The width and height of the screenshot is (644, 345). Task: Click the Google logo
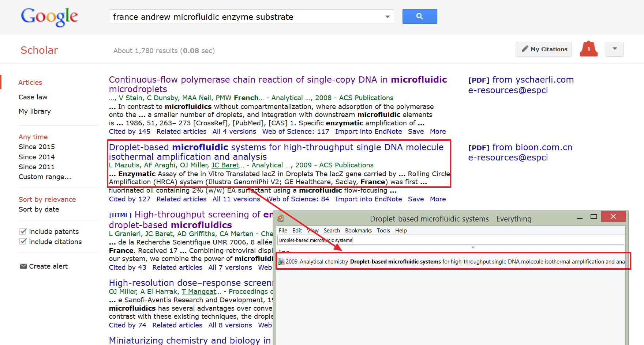49,17
